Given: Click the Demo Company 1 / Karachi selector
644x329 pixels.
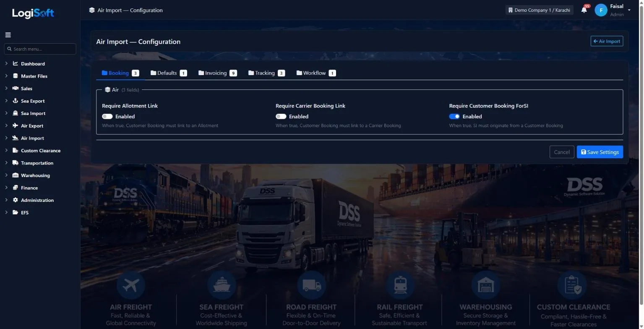Looking at the screenshot, I should pos(539,10).
